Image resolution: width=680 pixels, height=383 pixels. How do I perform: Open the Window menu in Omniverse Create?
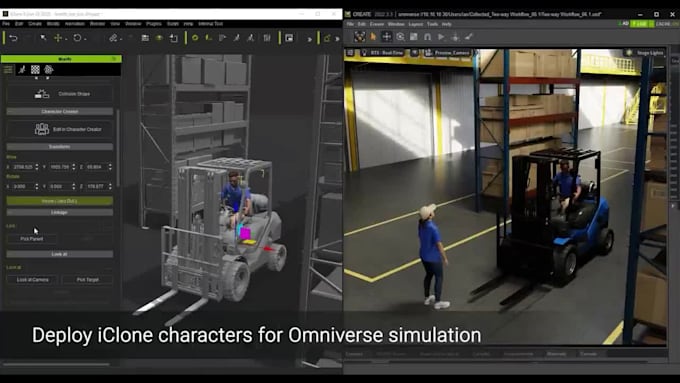coord(396,24)
